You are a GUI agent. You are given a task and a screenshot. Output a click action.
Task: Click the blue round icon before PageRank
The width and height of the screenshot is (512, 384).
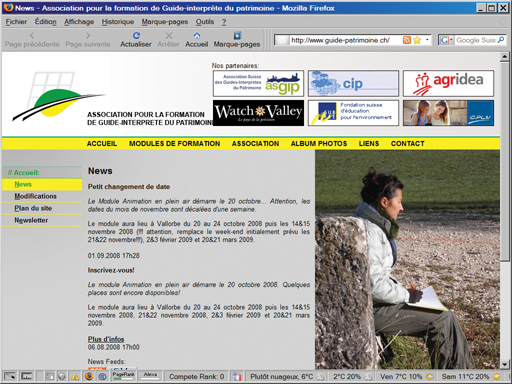103,377
